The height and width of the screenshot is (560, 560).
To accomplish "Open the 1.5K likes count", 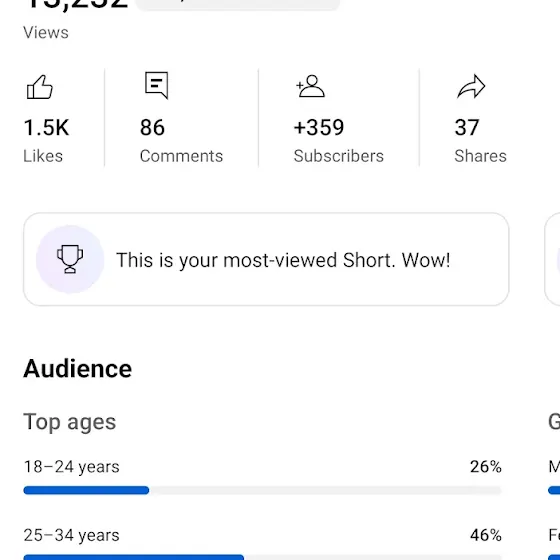I will coord(46,128).
